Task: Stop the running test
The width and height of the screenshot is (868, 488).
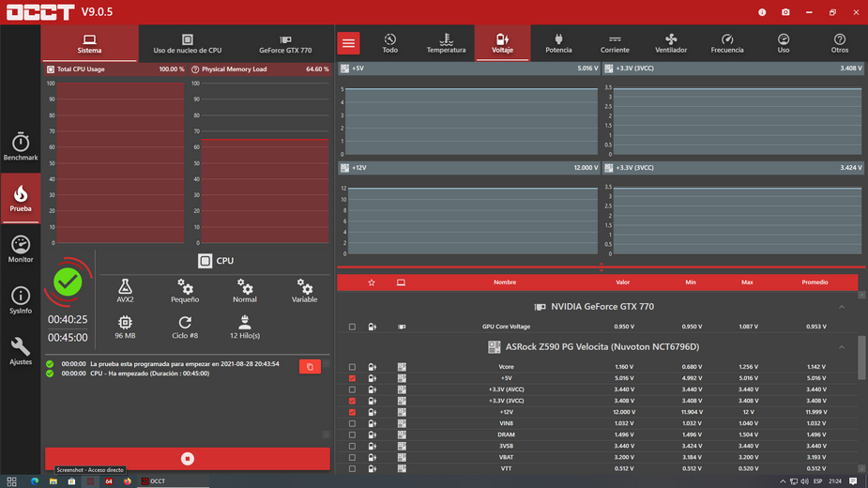Action: [x=187, y=459]
